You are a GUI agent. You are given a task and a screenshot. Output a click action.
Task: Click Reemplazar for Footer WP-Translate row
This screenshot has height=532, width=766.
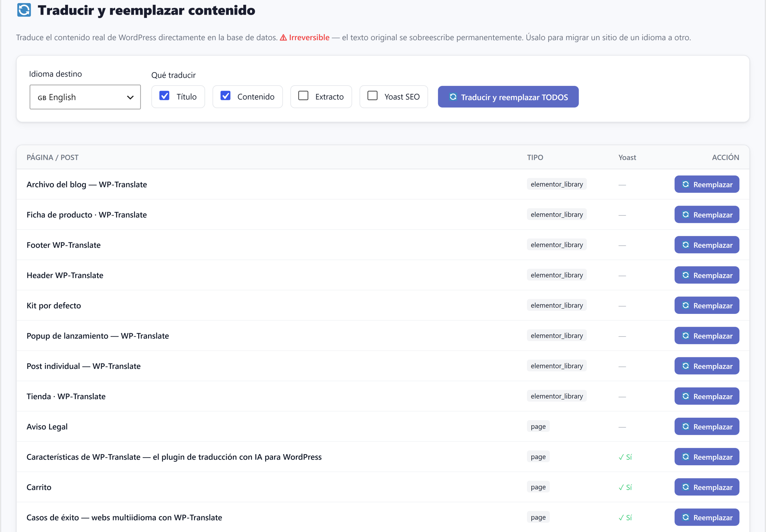click(707, 245)
